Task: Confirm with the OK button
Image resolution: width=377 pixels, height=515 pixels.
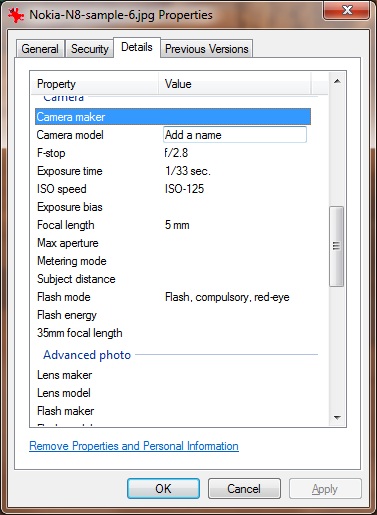Action: 163,489
